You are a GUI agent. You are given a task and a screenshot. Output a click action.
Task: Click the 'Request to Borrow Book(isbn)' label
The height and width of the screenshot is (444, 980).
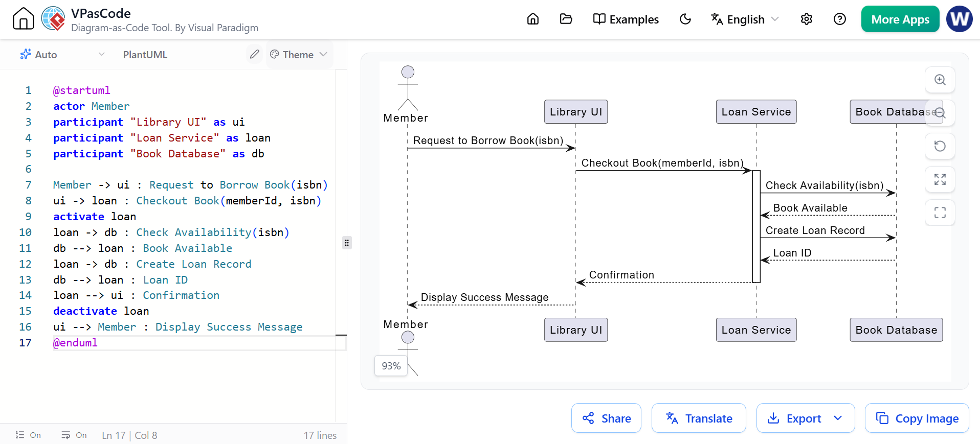[x=488, y=141]
